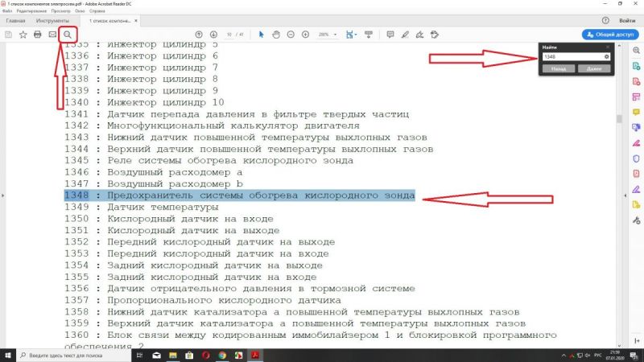Click the search field containing 1348
The height and width of the screenshot is (362, 644).
(572, 57)
